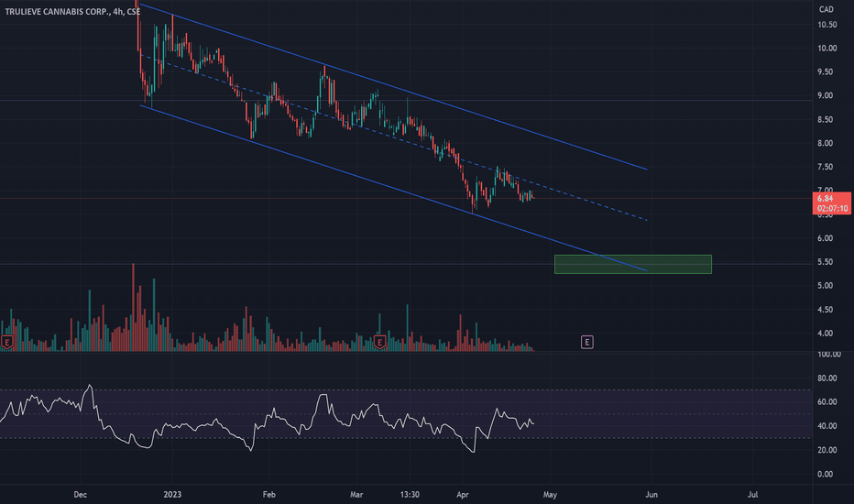854x504 pixels.
Task: Click the 13:30 time label on axis
Action: 410,495
